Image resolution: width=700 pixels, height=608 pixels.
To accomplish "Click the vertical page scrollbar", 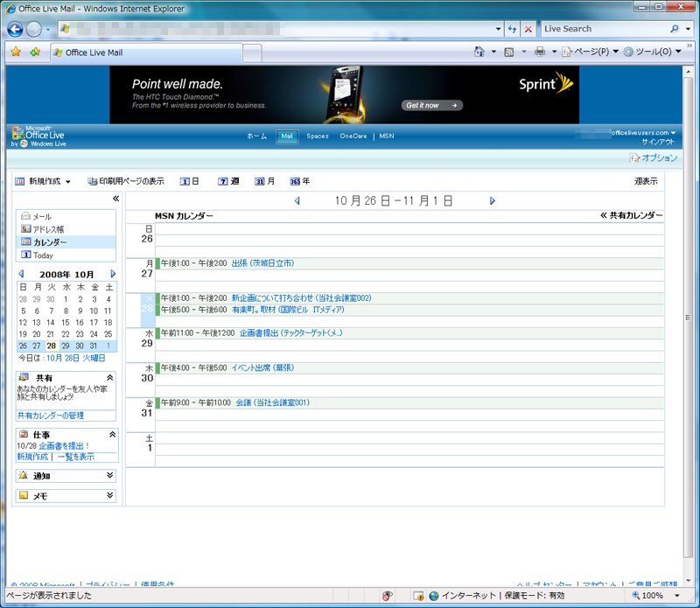I will (688, 318).
